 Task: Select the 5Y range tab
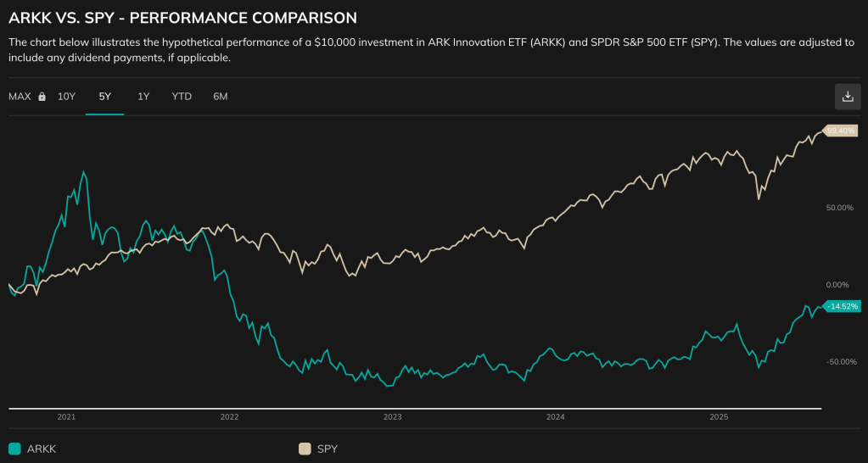(x=105, y=97)
